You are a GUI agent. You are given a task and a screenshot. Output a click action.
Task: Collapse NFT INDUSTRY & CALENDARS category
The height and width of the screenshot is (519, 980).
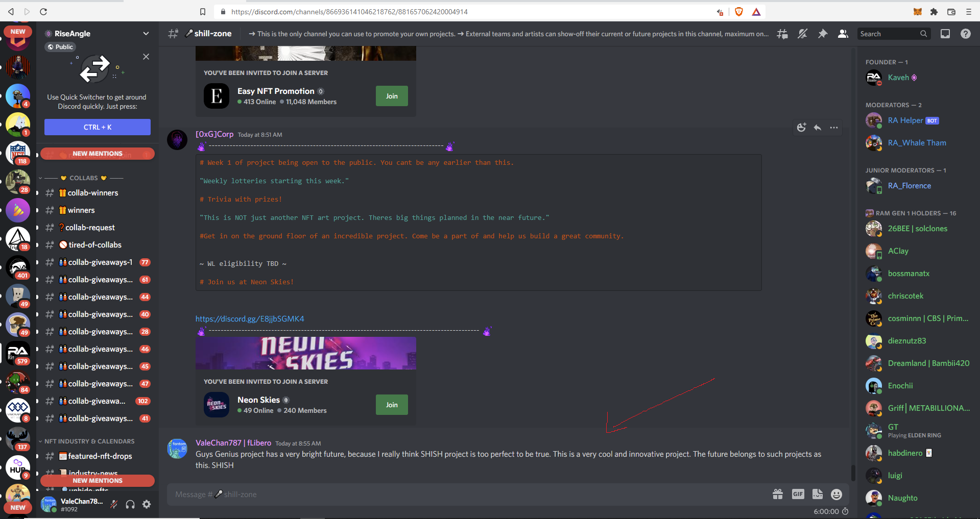[x=89, y=441]
